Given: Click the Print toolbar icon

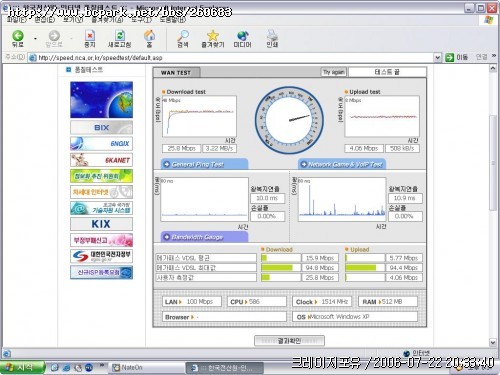Looking at the screenshot, I should (x=272, y=35).
